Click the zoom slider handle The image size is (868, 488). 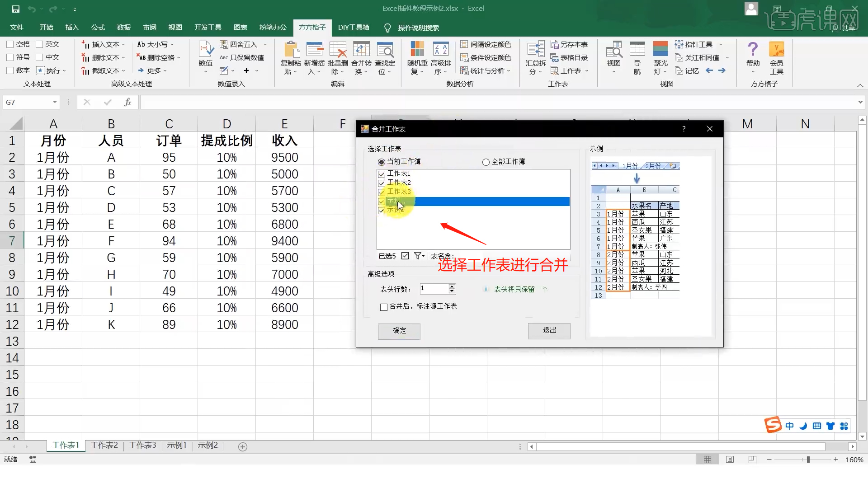(808, 460)
